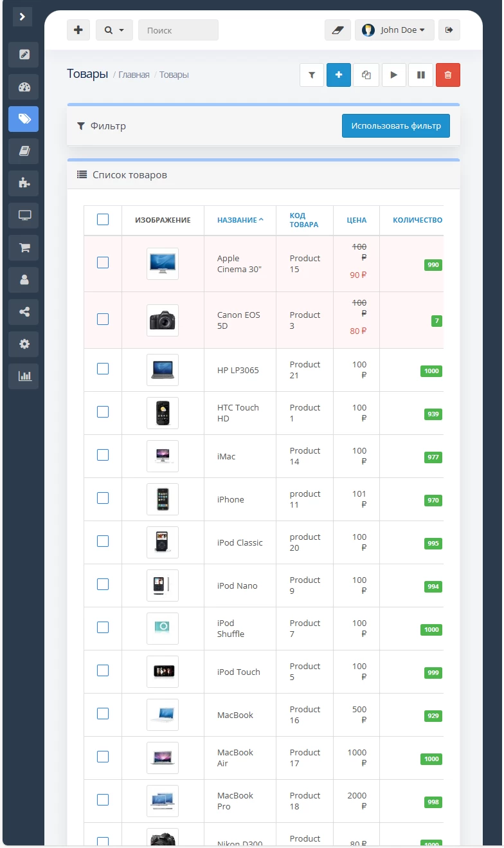504x848 pixels.
Task: Open the bar chart reports icon
Action: pos(24,376)
